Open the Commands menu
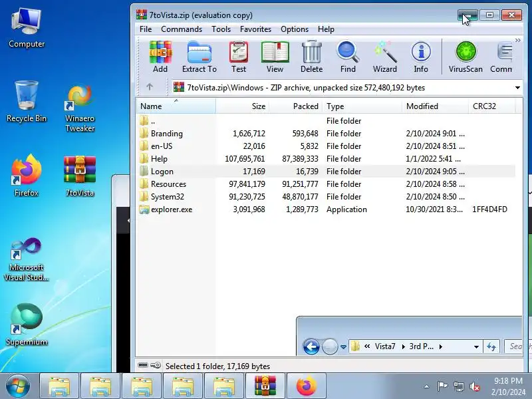The height and width of the screenshot is (399, 532). (182, 29)
